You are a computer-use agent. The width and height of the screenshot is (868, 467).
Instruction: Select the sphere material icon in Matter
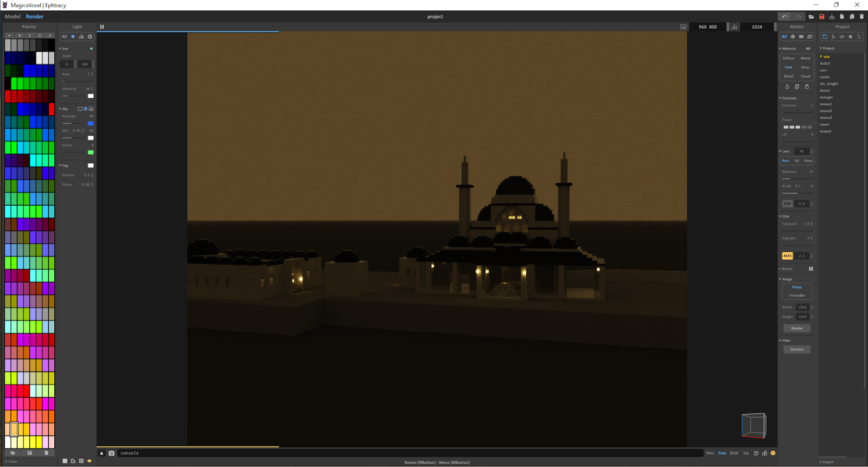click(x=793, y=37)
